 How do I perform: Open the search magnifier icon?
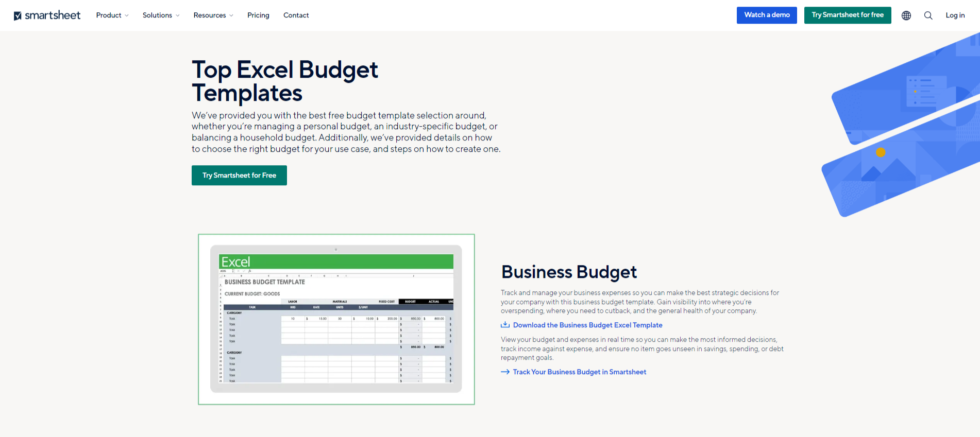tap(928, 15)
